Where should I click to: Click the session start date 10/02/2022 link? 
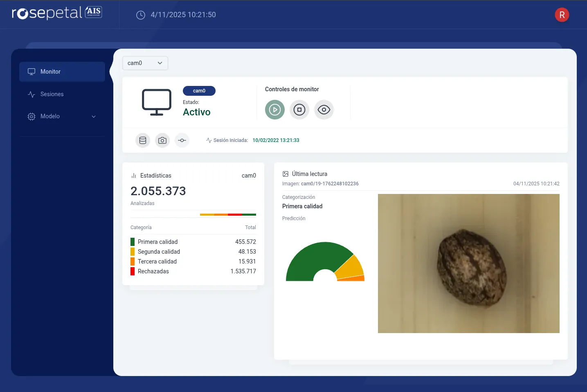pos(276,140)
